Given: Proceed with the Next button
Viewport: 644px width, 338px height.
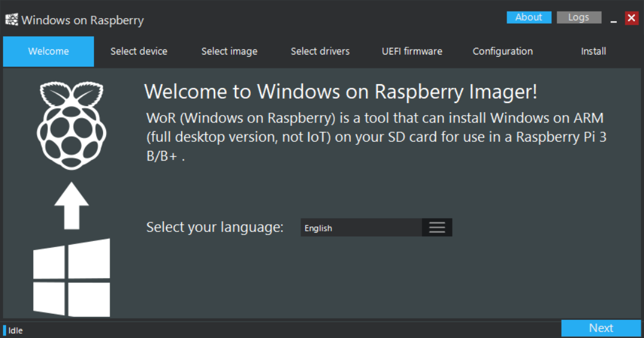Looking at the screenshot, I should click(601, 328).
